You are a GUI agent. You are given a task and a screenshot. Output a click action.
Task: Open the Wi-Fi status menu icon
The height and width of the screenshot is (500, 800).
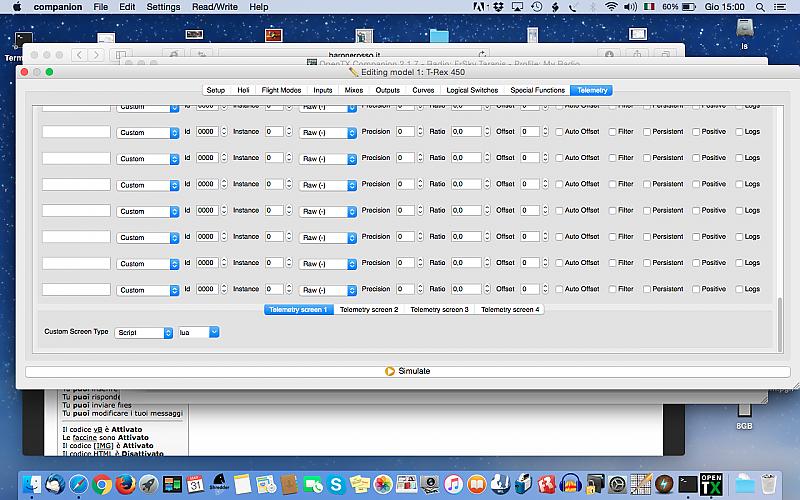coord(611,7)
